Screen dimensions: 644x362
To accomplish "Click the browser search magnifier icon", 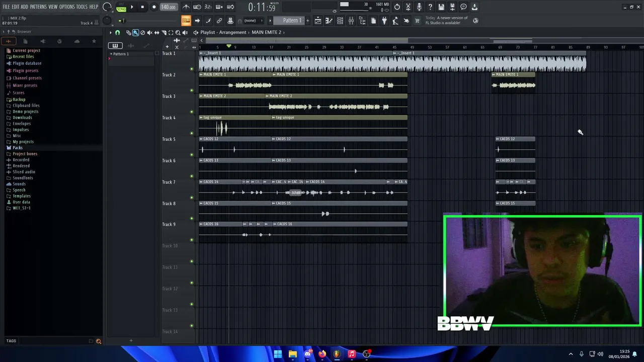I will [99, 341].
